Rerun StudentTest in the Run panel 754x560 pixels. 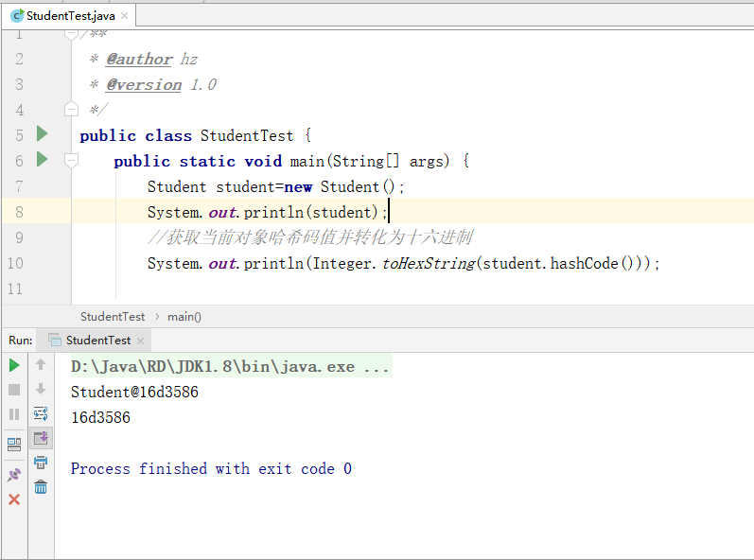pos(14,365)
